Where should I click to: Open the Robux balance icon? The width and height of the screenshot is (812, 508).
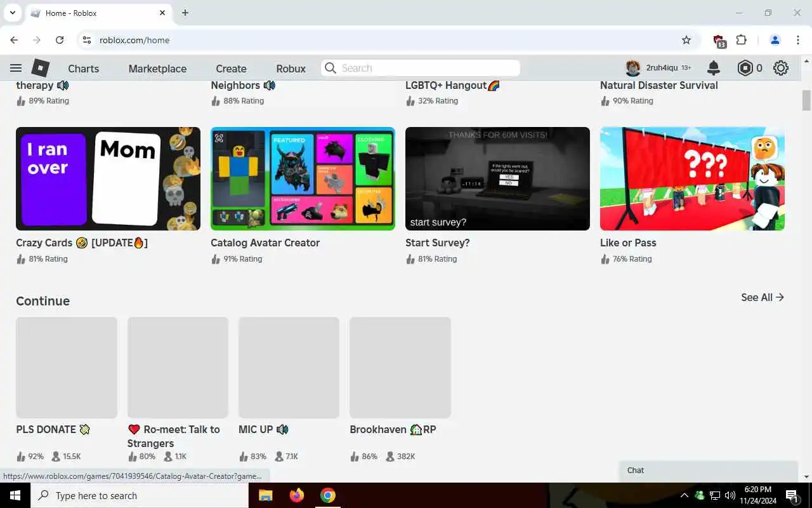[x=745, y=68]
